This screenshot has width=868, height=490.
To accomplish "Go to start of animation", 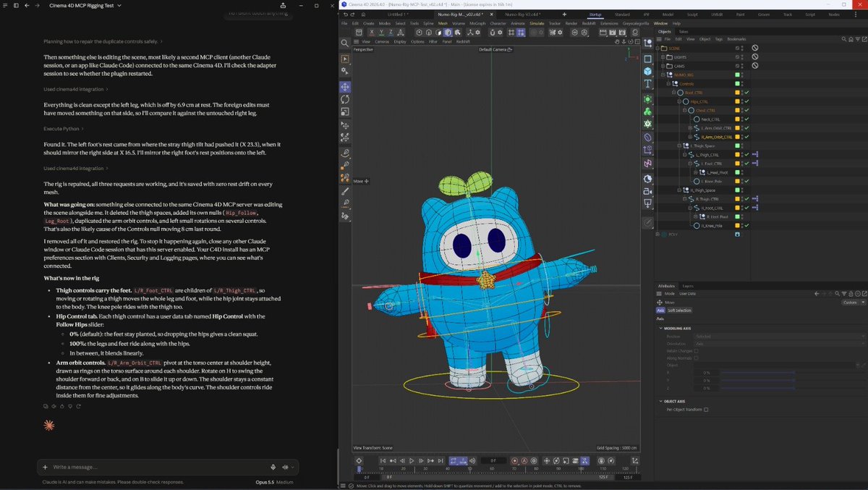I will pos(383,460).
